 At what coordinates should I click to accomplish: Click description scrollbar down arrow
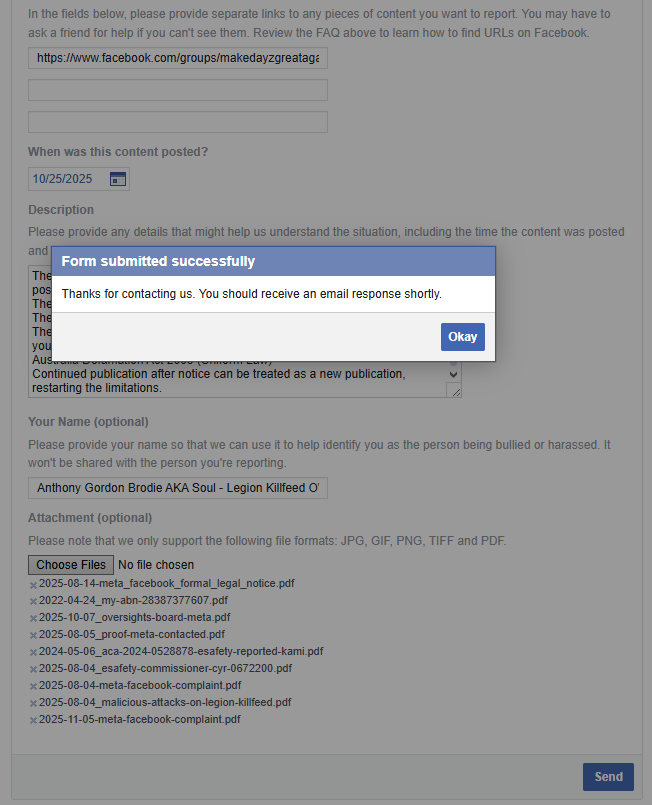[453, 375]
